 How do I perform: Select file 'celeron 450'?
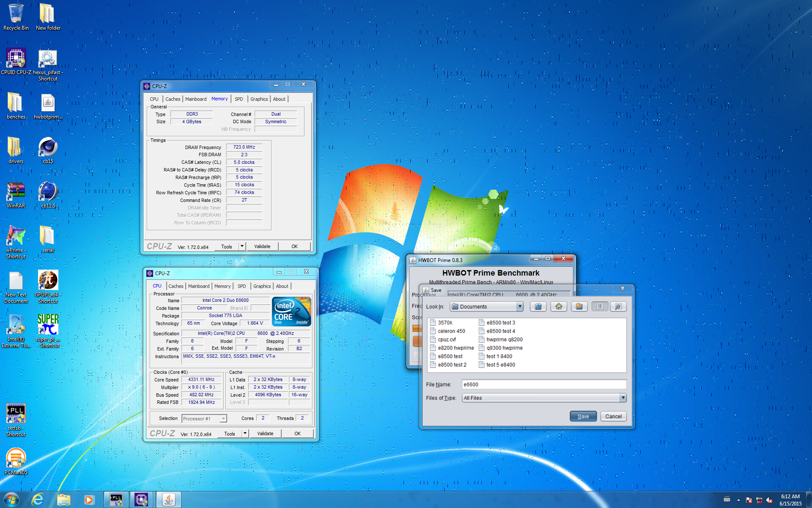[x=448, y=331]
